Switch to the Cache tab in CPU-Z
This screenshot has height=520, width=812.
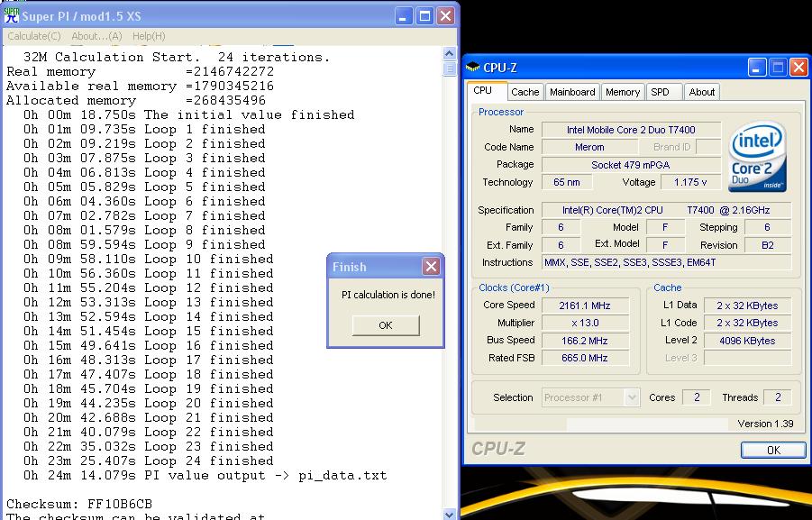pos(525,92)
